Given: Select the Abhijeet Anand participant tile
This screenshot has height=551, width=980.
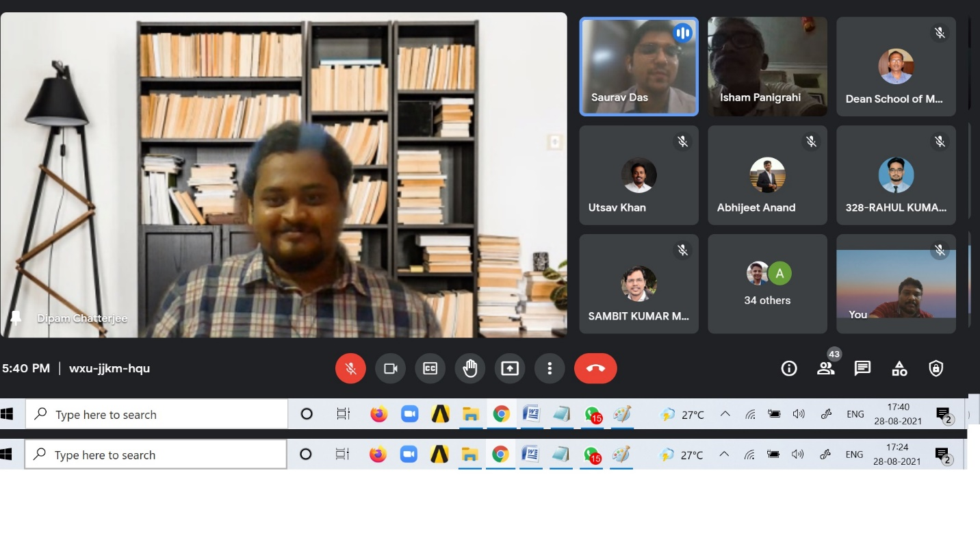Looking at the screenshot, I should (x=767, y=176).
